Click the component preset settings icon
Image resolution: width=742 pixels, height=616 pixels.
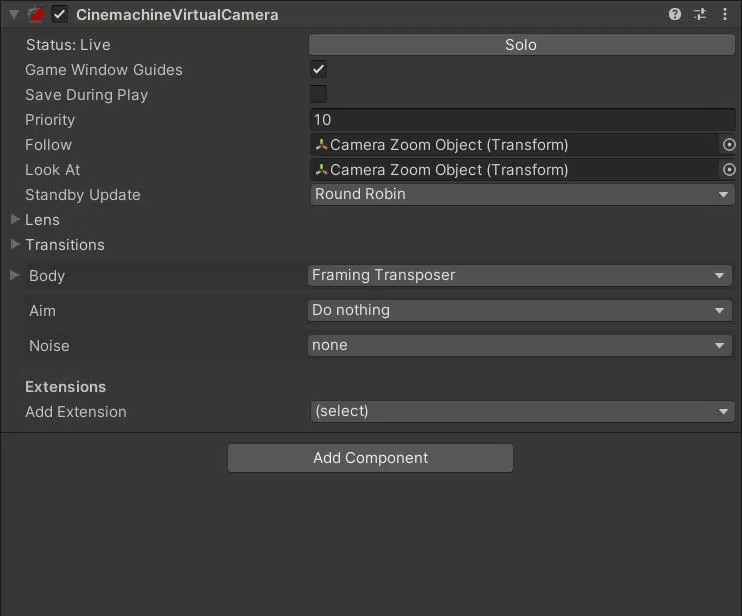(700, 15)
